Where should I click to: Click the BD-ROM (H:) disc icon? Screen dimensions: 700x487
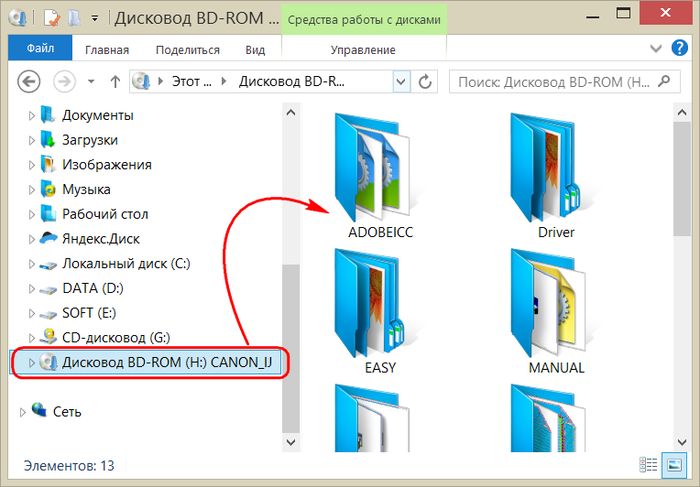coord(47,362)
